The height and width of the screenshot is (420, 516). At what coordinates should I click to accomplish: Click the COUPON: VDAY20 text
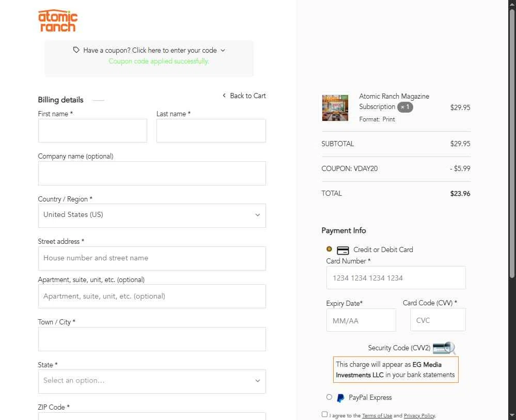click(x=350, y=168)
